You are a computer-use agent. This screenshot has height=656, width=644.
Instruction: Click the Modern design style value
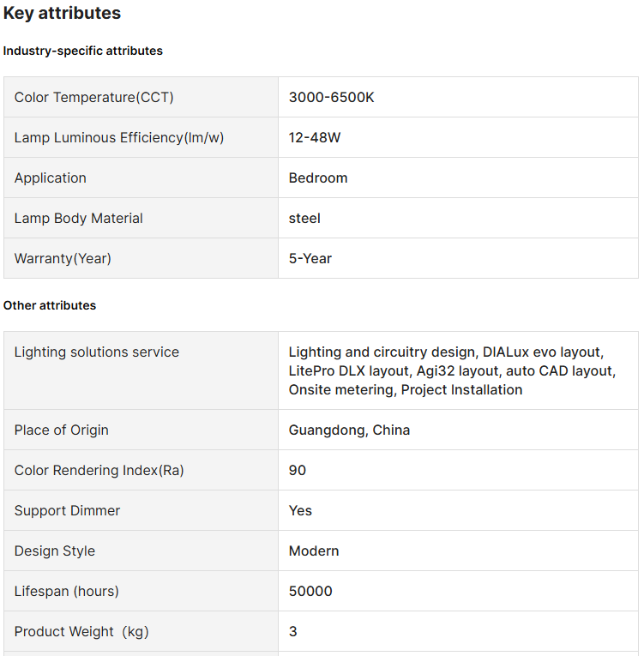pyautogui.click(x=314, y=551)
